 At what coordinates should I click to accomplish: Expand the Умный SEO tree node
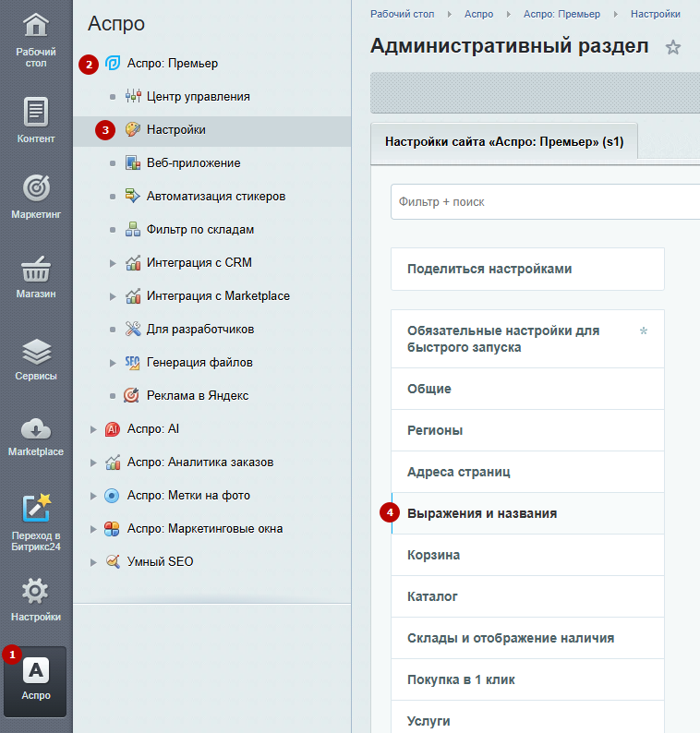93,562
